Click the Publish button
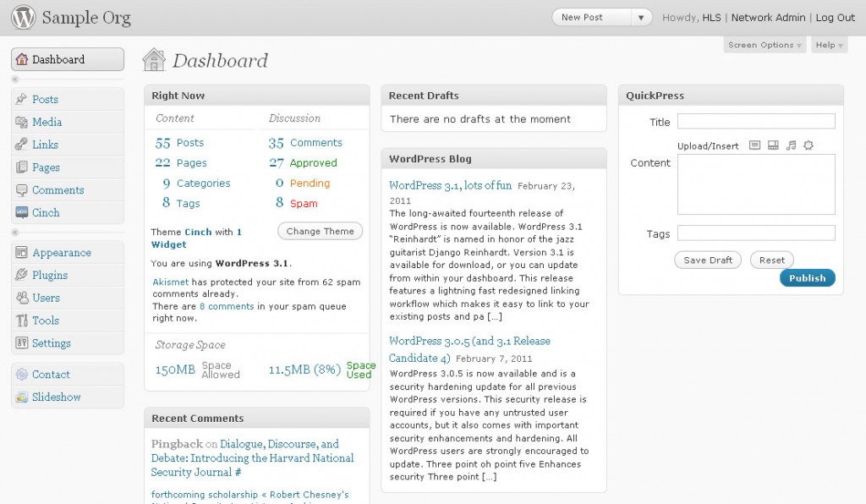 [x=807, y=277]
